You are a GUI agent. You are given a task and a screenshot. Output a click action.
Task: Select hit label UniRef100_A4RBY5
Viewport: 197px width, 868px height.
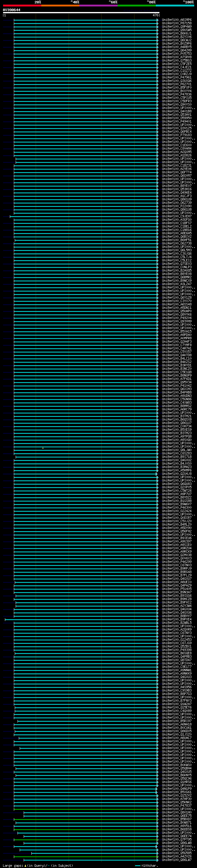coord(176,47)
